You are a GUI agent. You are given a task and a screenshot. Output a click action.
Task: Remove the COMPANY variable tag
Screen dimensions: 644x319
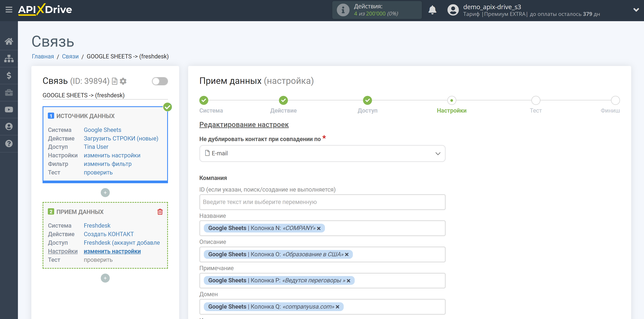[319, 228]
